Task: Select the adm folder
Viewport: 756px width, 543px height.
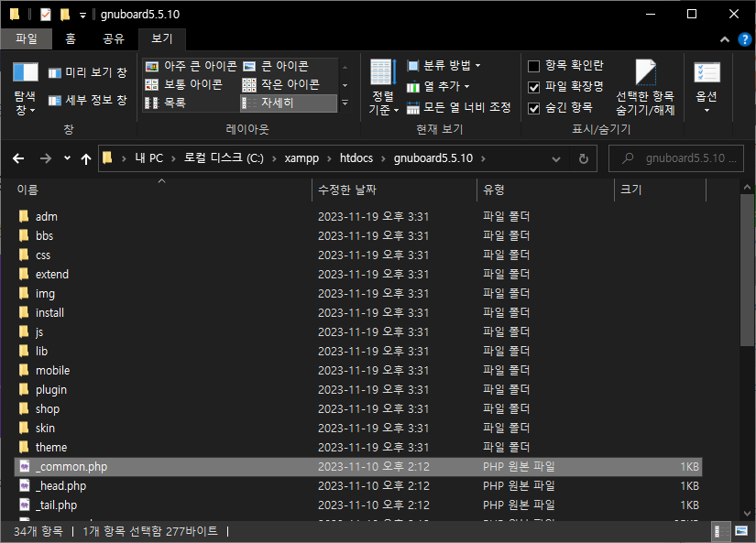Action: pyautogui.click(x=357, y=216)
